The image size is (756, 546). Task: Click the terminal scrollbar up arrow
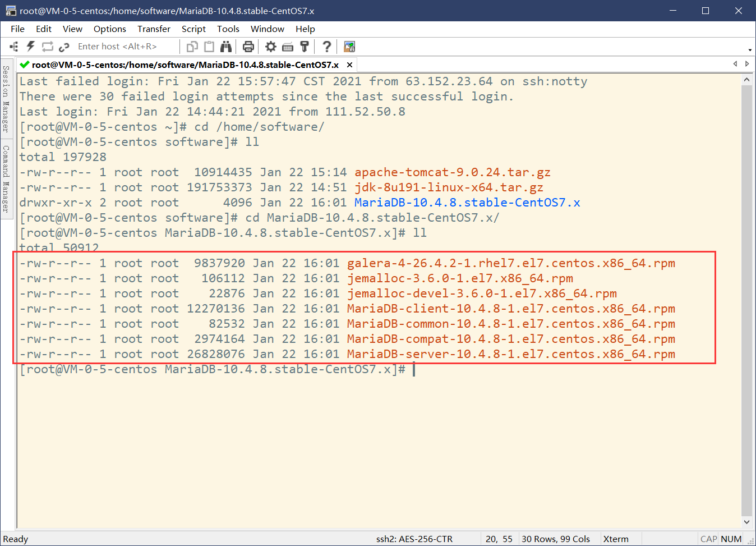(746, 80)
